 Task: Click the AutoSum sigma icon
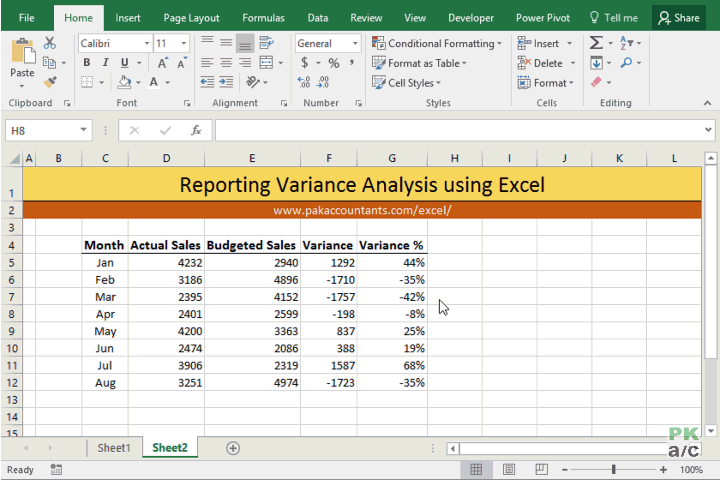coord(596,43)
